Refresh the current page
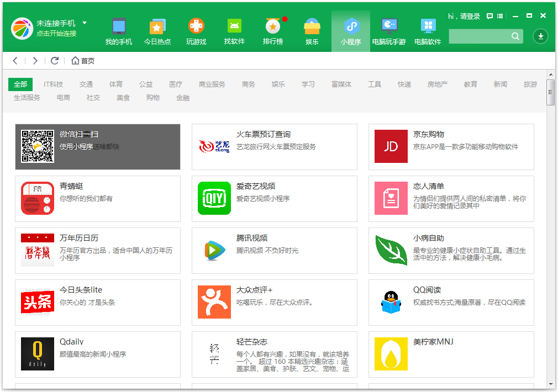The width and height of the screenshot is (558, 392). (x=55, y=61)
